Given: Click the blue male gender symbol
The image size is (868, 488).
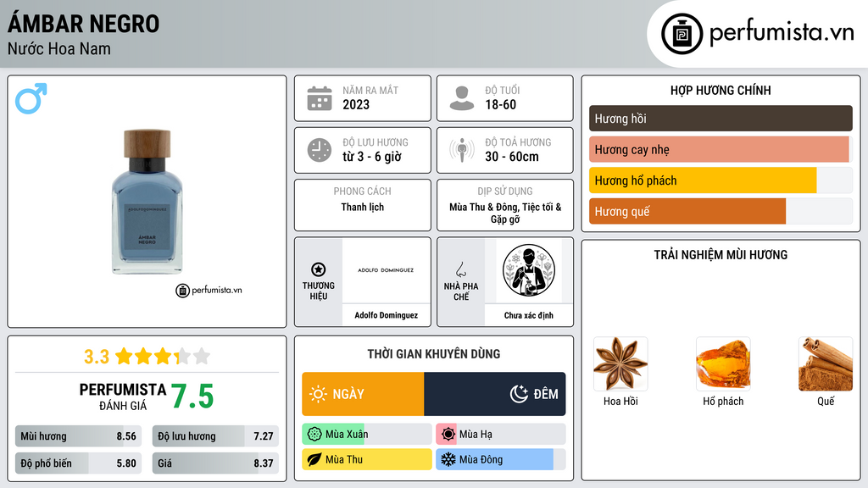Looking at the screenshot, I should click(31, 98).
